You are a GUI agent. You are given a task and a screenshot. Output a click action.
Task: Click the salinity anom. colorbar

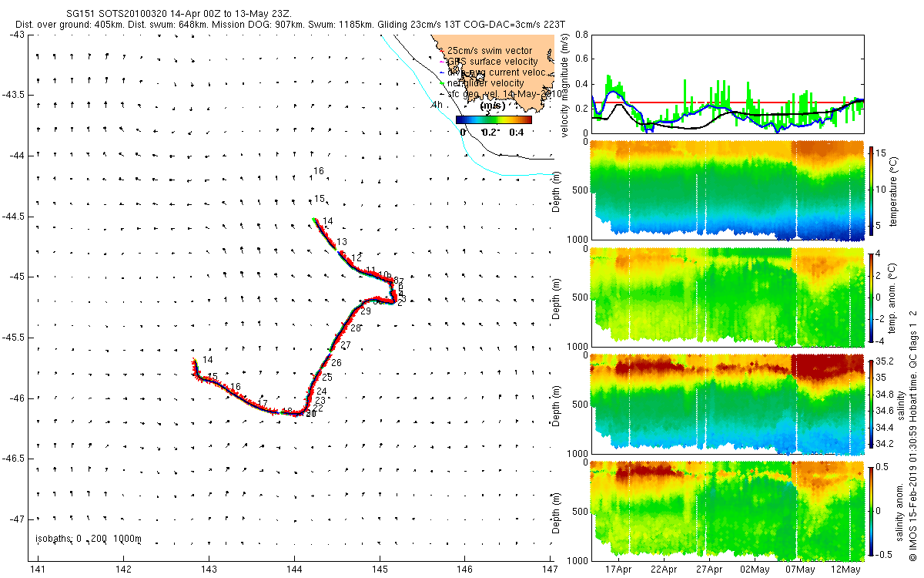pos(872,510)
